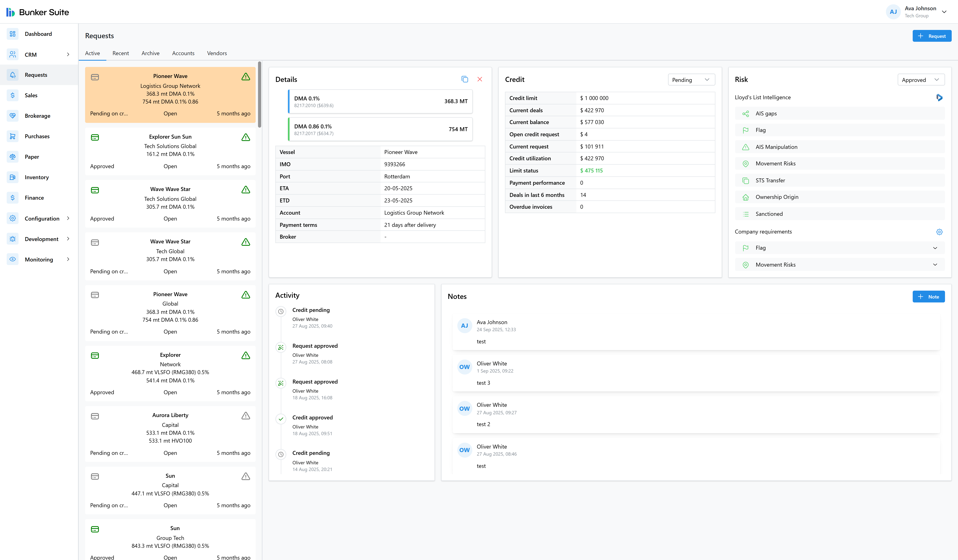Open the Purchases section
Screen dimensions: 958x560
click(37, 136)
